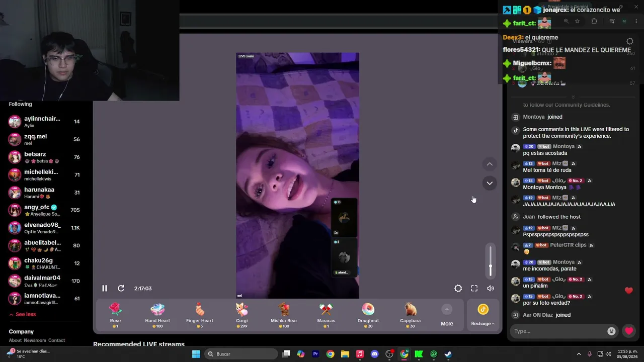Viewport: 644px width, 362px height.
Task: Adjust the vertical volume slider
Action: coord(490,261)
